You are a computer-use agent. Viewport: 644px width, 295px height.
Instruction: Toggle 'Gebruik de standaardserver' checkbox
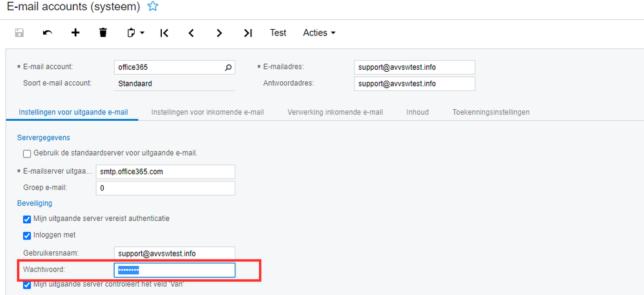[x=27, y=154]
